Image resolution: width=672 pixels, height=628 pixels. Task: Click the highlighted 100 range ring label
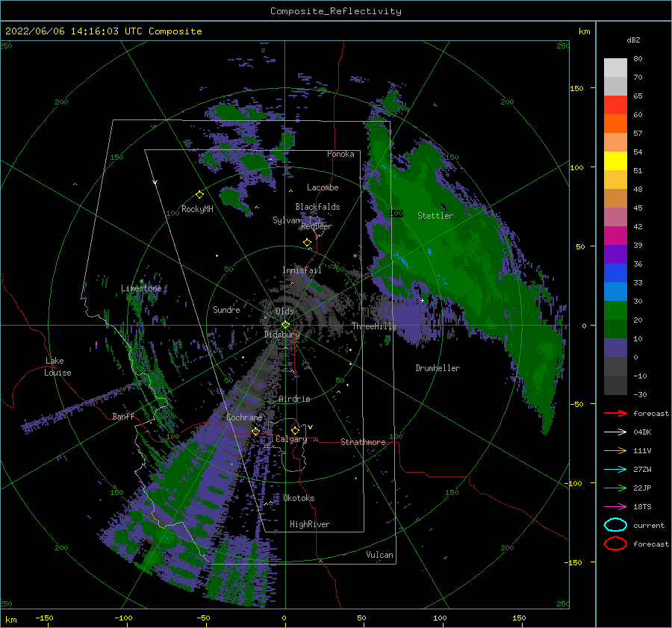396,213
